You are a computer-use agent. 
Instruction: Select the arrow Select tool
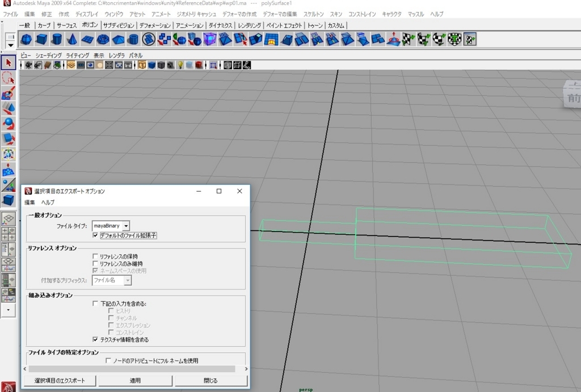[9, 62]
